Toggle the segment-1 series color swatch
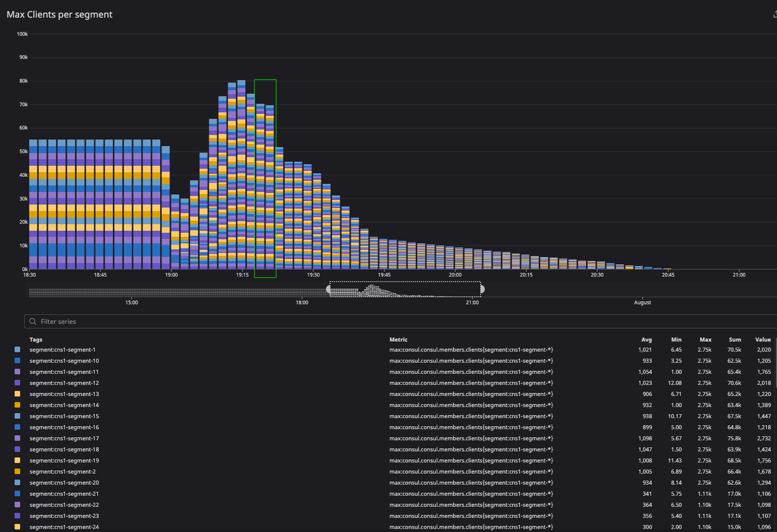 click(18, 350)
